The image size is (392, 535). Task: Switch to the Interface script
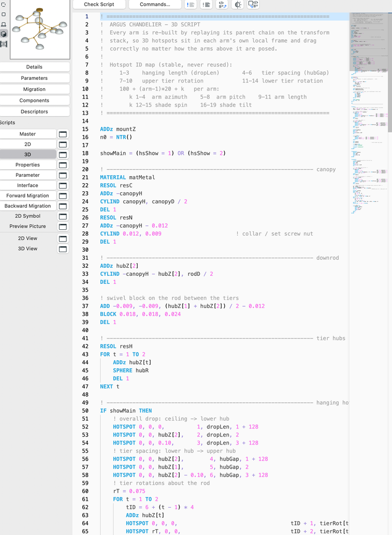pos(28,185)
